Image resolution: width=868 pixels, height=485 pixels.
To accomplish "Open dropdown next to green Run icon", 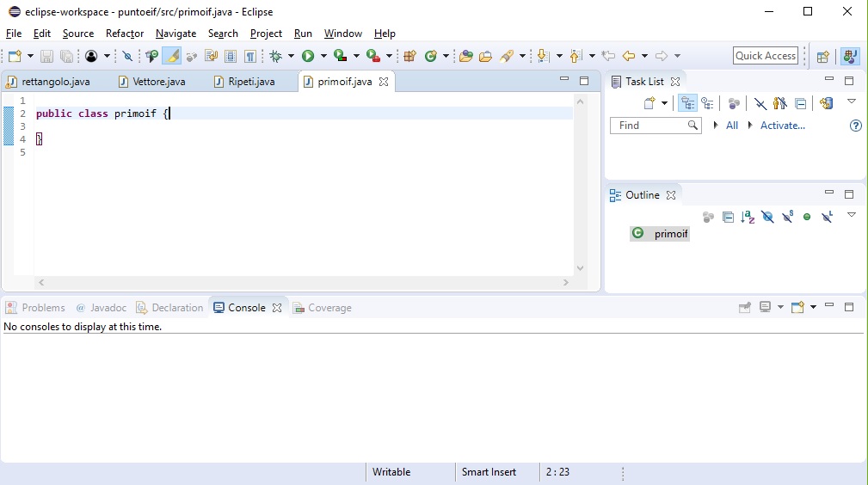I will [323, 56].
